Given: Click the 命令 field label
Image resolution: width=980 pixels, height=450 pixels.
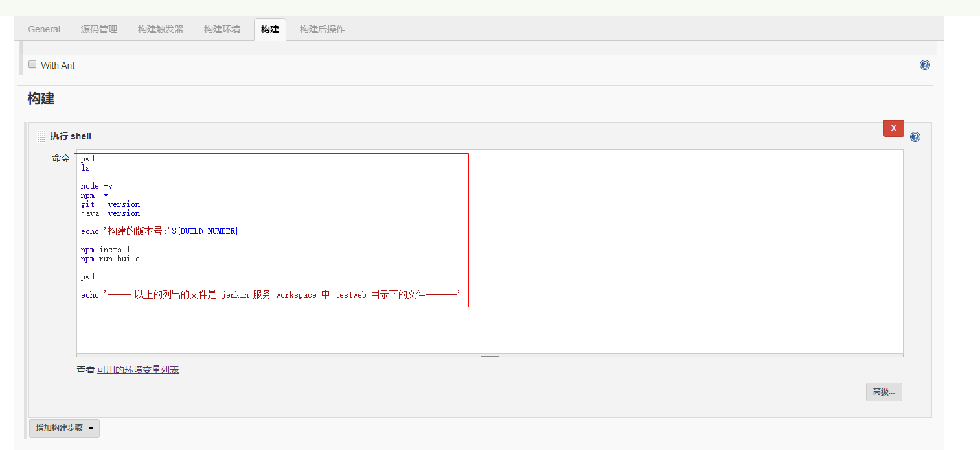Looking at the screenshot, I should tap(61, 158).
